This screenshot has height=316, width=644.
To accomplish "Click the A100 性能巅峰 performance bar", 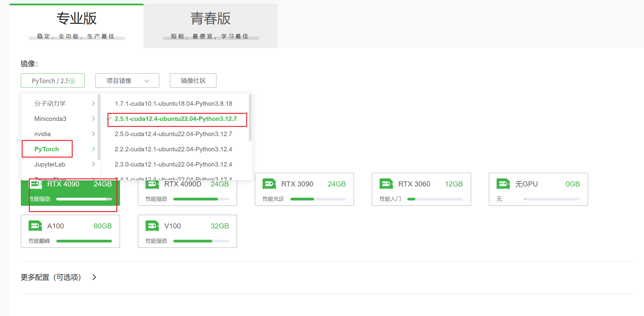I will pos(84,241).
